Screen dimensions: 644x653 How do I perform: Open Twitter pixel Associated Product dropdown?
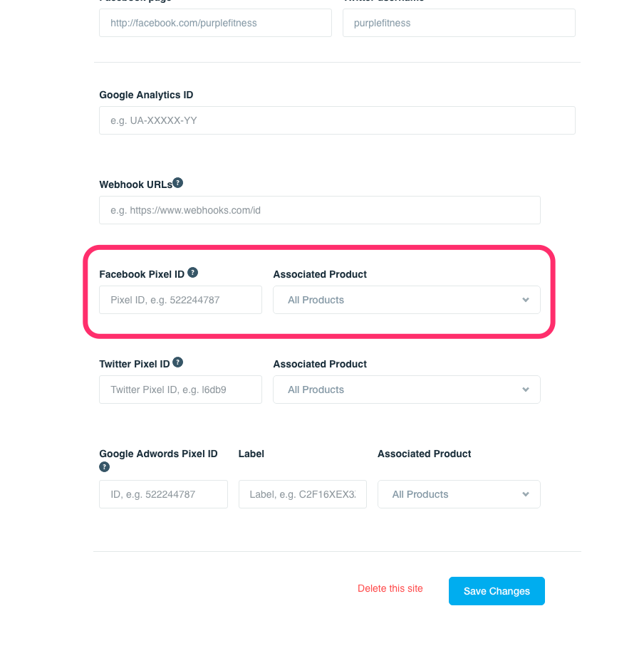pyautogui.click(x=407, y=390)
